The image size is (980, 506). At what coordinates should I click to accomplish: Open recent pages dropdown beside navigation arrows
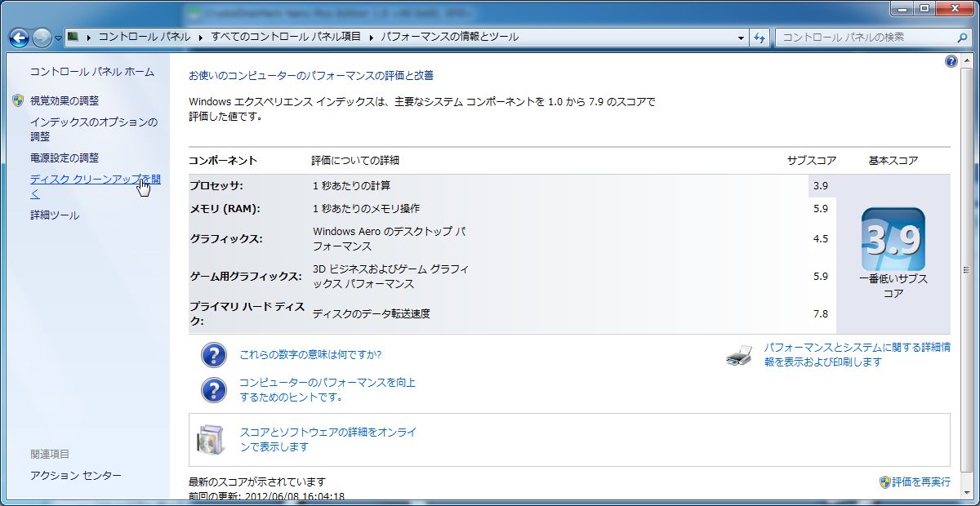pyautogui.click(x=58, y=38)
